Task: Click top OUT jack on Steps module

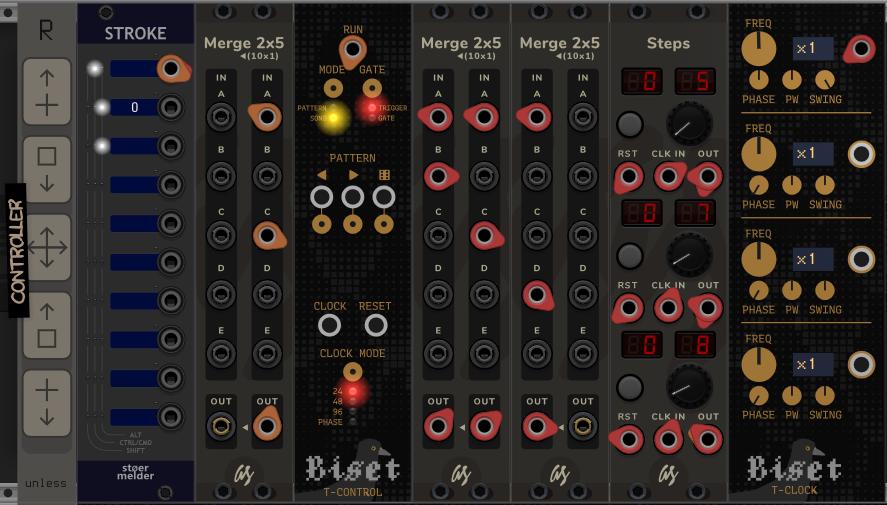Action: [708, 176]
